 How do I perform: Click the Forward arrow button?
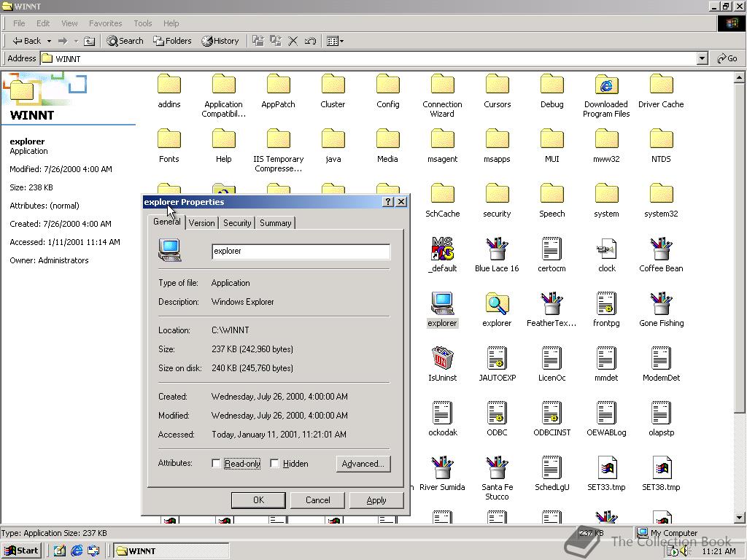(x=63, y=41)
